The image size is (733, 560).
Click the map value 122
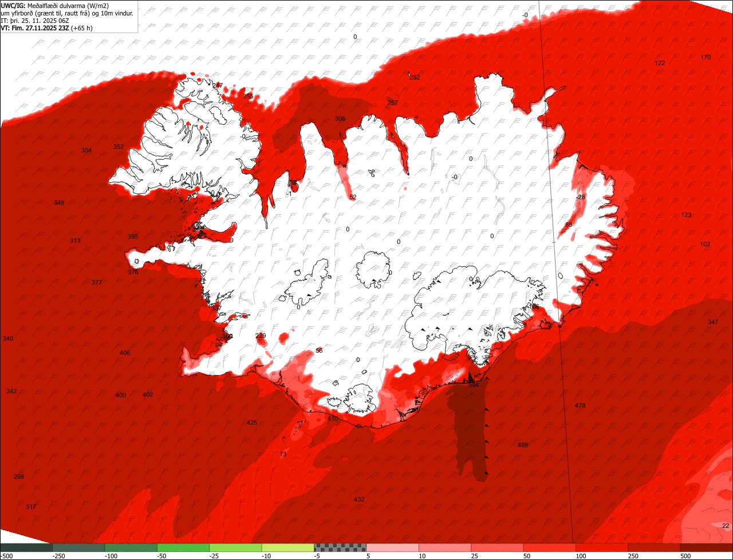(x=660, y=63)
